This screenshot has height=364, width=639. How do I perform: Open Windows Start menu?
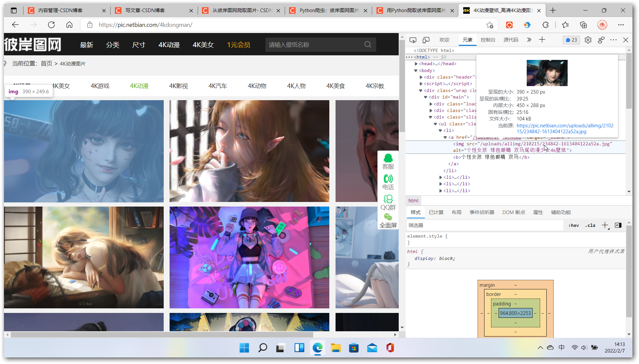pos(244,348)
